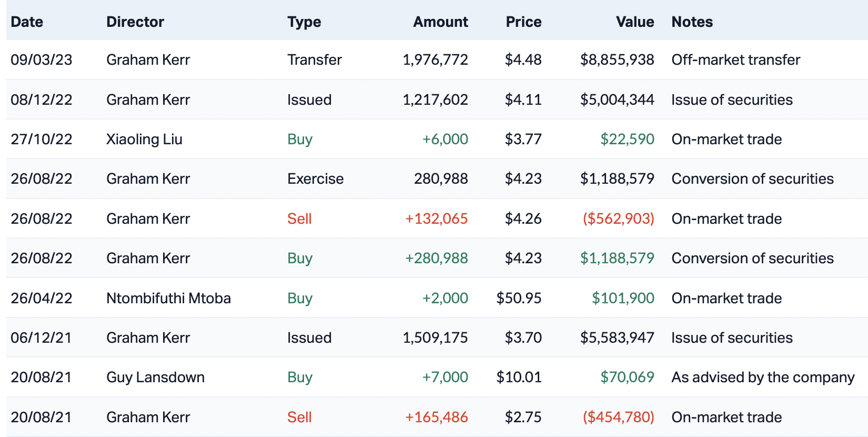Select the $50.95 price cell

(x=519, y=298)
